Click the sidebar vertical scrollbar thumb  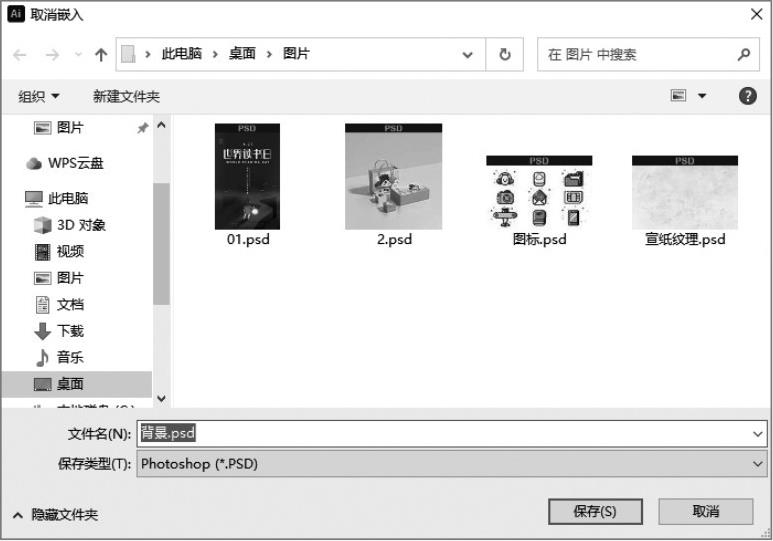[x=161, y=244]
